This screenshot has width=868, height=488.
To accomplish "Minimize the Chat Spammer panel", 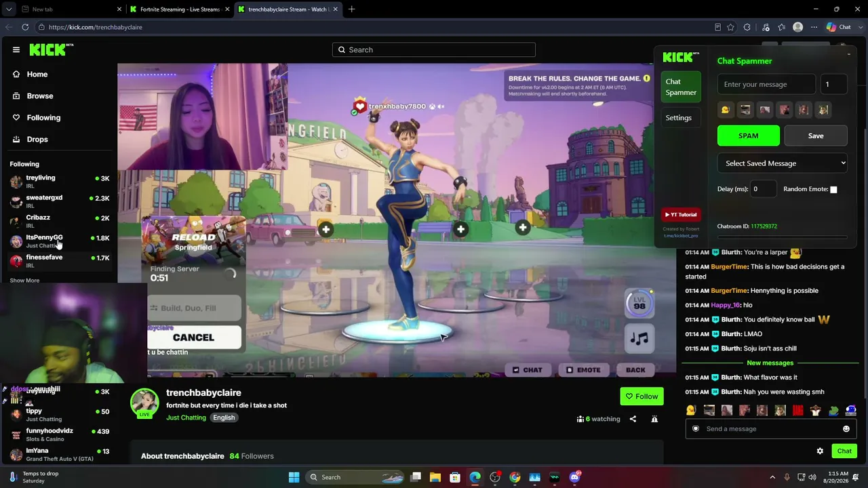I will tap(848, 54).
